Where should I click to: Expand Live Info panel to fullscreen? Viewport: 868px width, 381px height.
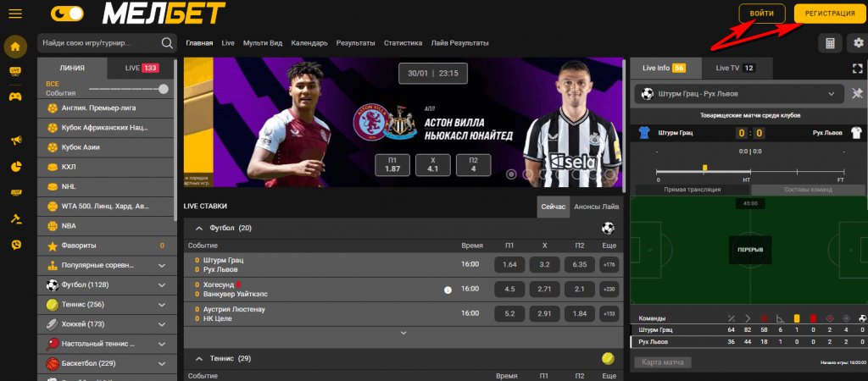pos(858,68)
